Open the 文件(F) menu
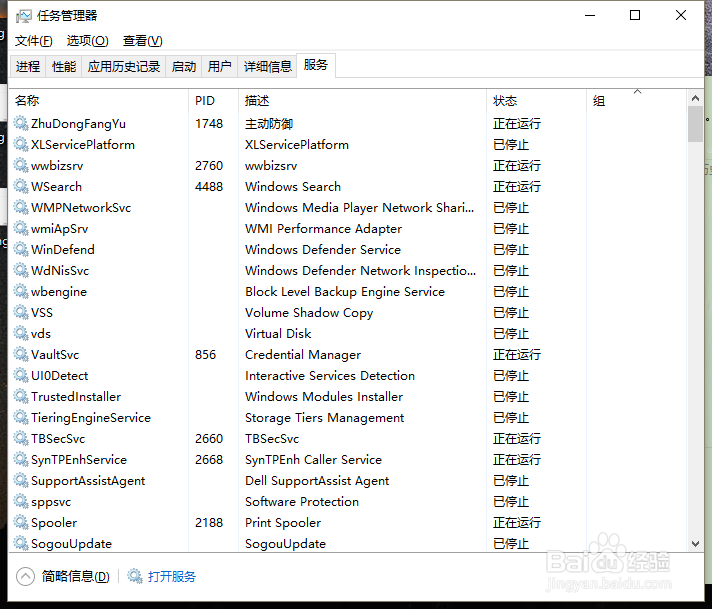This screenshot has width=712, height=609. (34, 41)
